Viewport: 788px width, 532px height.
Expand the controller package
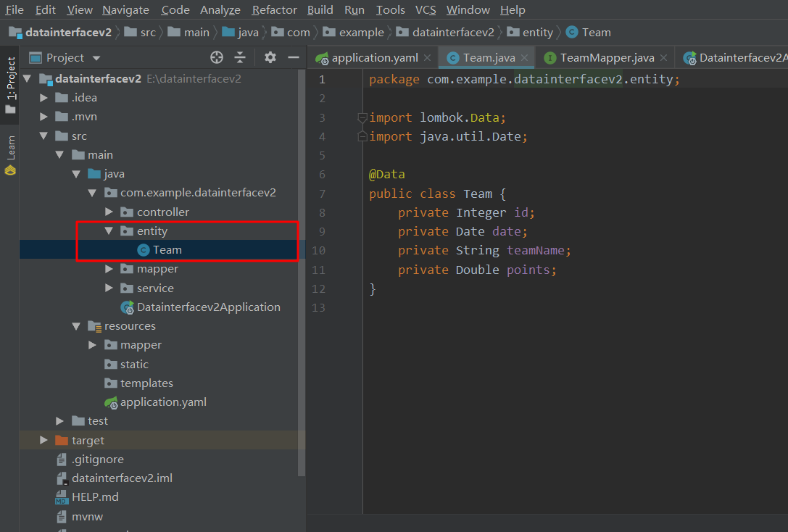(x=109, y=212)
